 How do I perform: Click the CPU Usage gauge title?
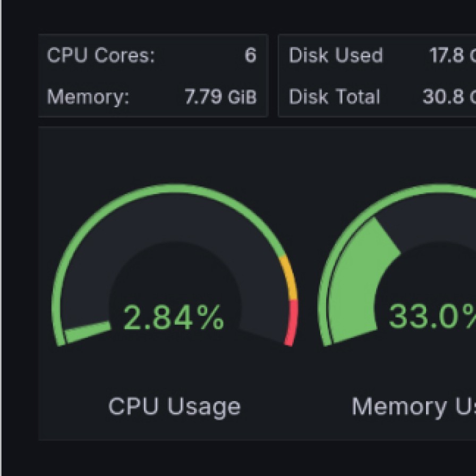174,406
